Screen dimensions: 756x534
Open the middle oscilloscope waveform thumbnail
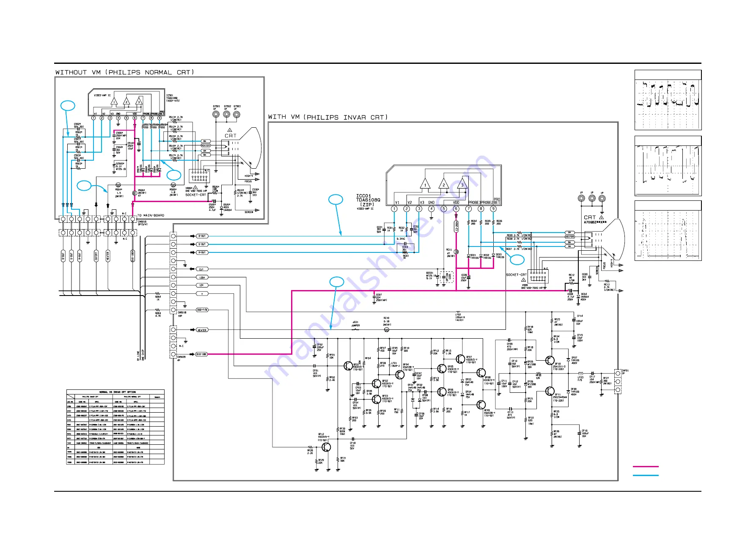click(x=668, y=166)
